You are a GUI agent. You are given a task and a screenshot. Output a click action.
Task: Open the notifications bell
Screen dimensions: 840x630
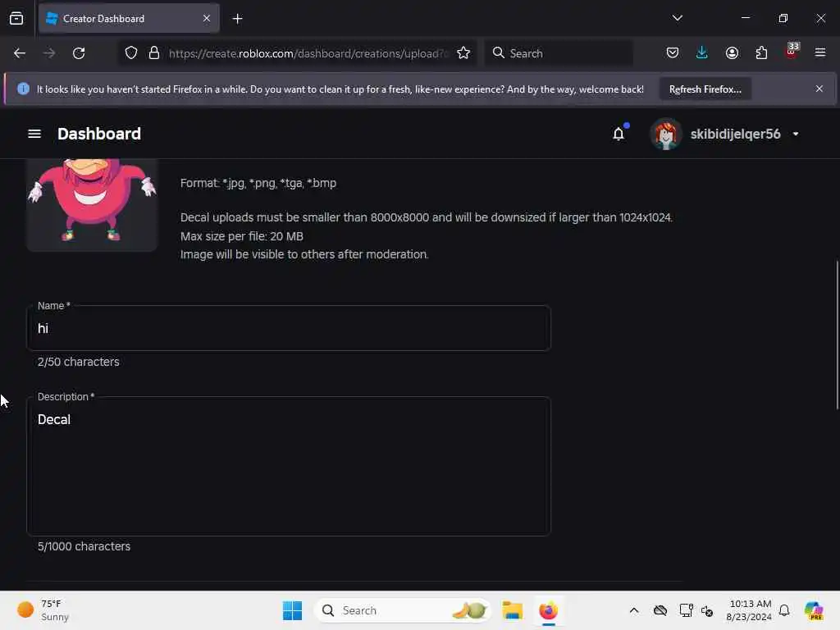coord(619,134)
